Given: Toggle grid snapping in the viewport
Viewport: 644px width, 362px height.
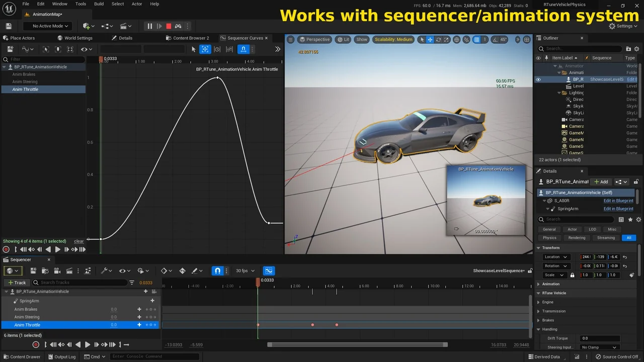Looking at the screenshot, I should pos(476,39).
